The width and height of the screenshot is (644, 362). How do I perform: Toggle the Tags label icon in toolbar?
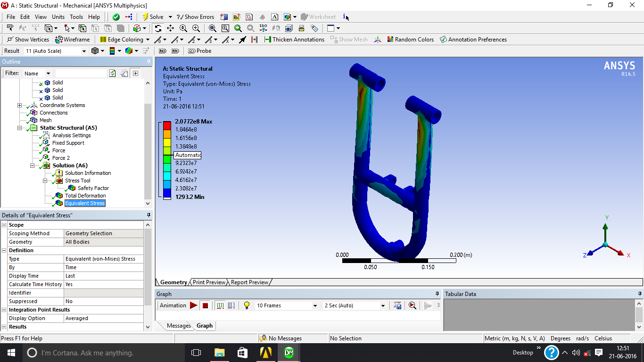[314, 28]
